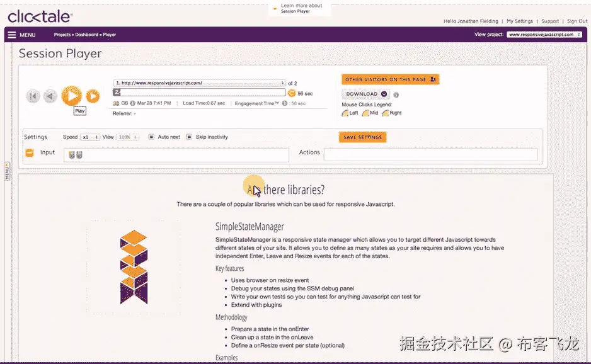Click the 'Methodology' subheading

click(231, 317)
